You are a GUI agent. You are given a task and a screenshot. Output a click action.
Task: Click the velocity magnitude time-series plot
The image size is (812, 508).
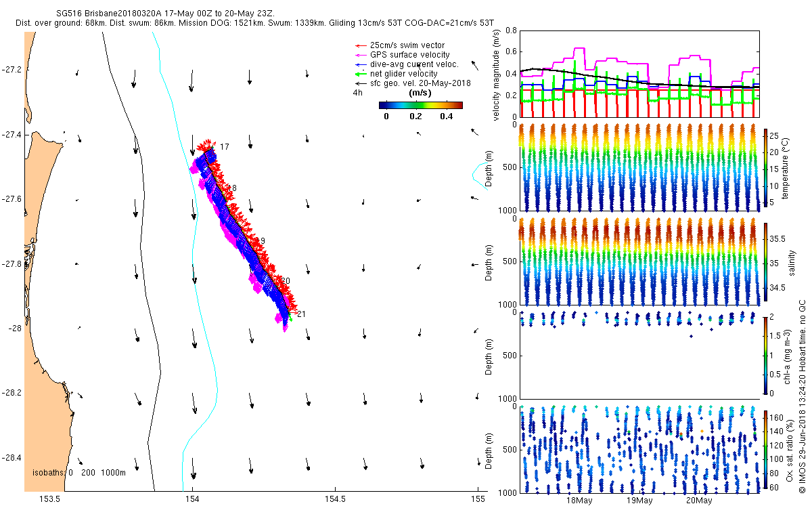[x=639, y=74]
